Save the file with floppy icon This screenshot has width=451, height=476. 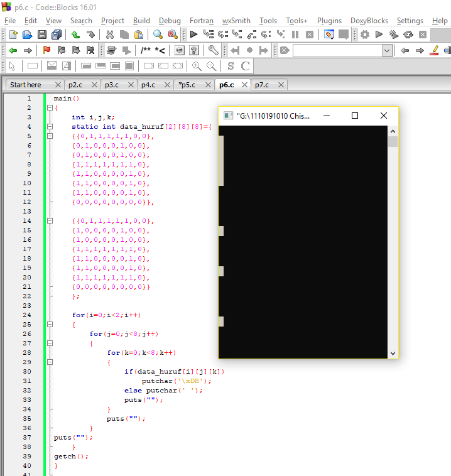[x=42, y=35]
